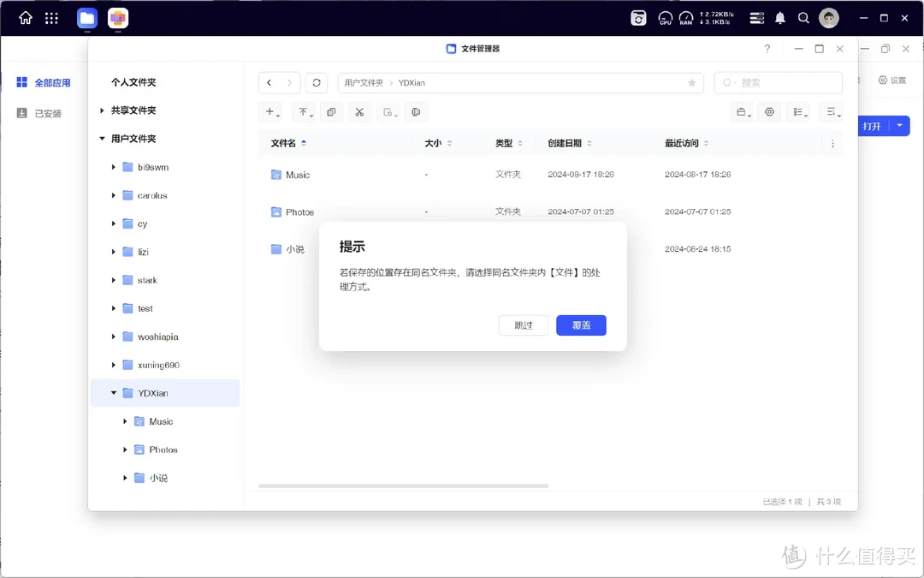
Task: Click the cut scissors icon in toolbar
Action: click(x=359, y=112)
